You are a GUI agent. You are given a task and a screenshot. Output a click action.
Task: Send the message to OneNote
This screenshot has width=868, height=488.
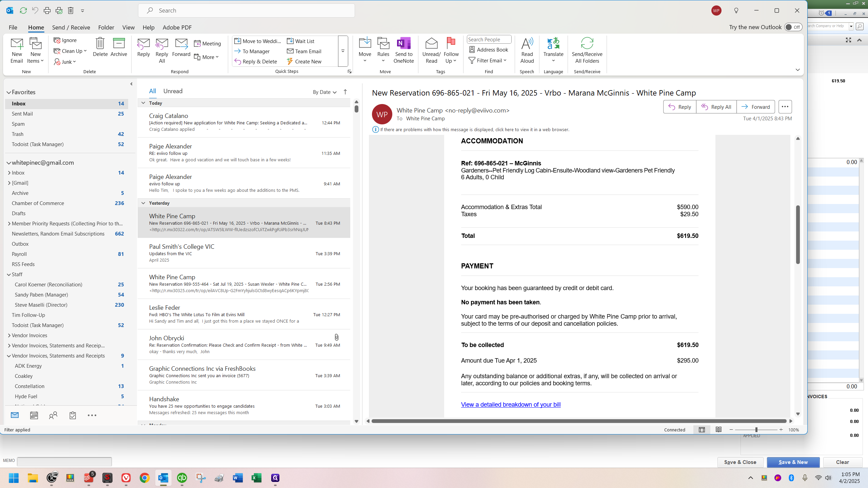(403, 50)
